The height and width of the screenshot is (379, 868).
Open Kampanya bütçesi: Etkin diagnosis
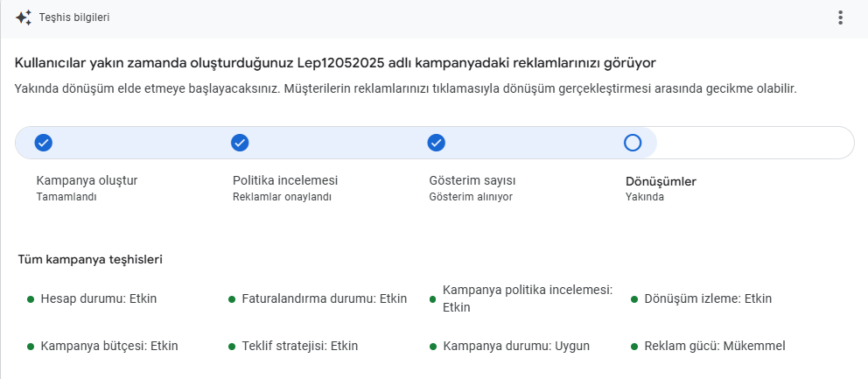click(x=109, y=347)
